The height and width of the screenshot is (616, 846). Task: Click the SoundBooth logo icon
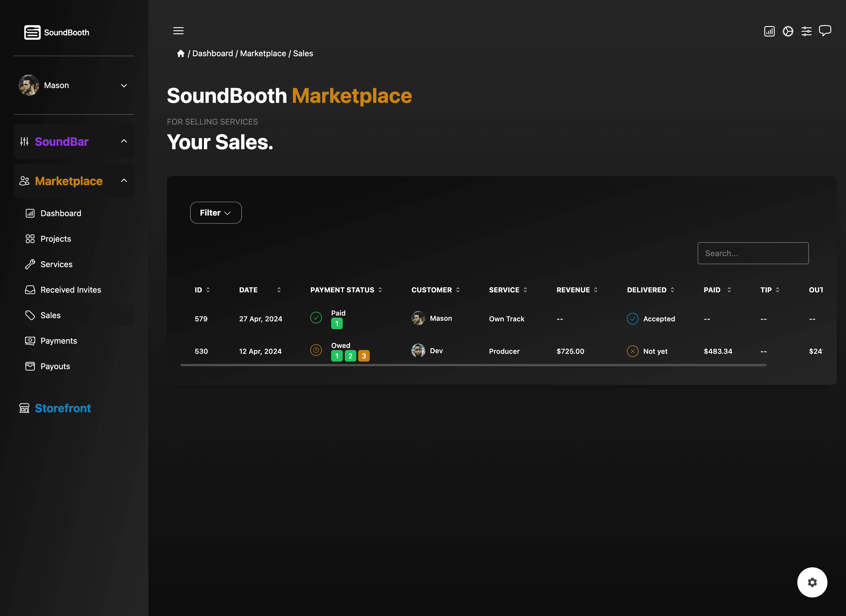click(x=32, y=32)
